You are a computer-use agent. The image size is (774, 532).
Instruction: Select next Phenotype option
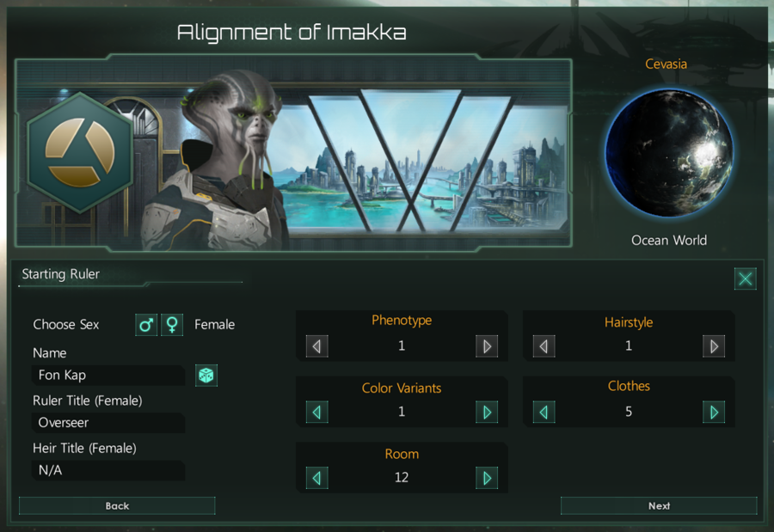[x=487, y=346]
